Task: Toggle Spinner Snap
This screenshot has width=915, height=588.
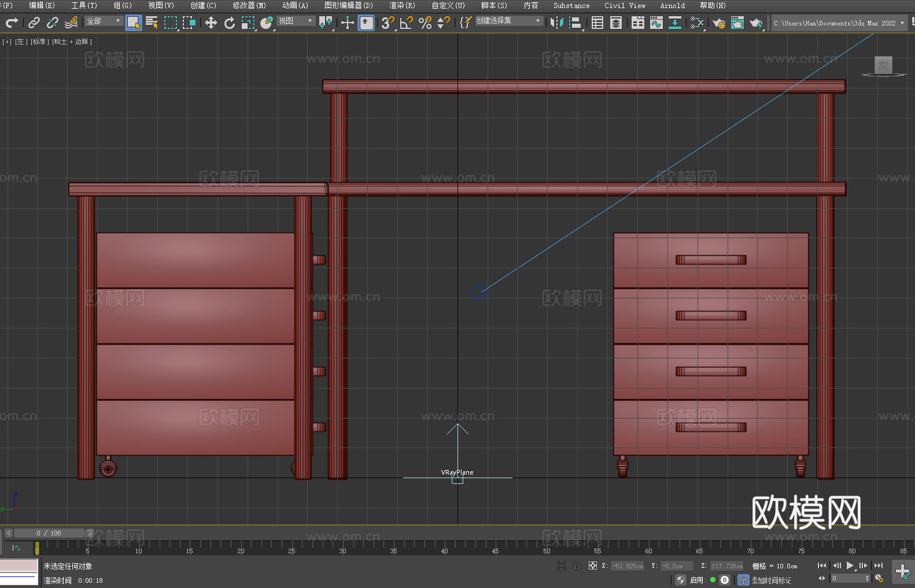Action: click(444, 23)
